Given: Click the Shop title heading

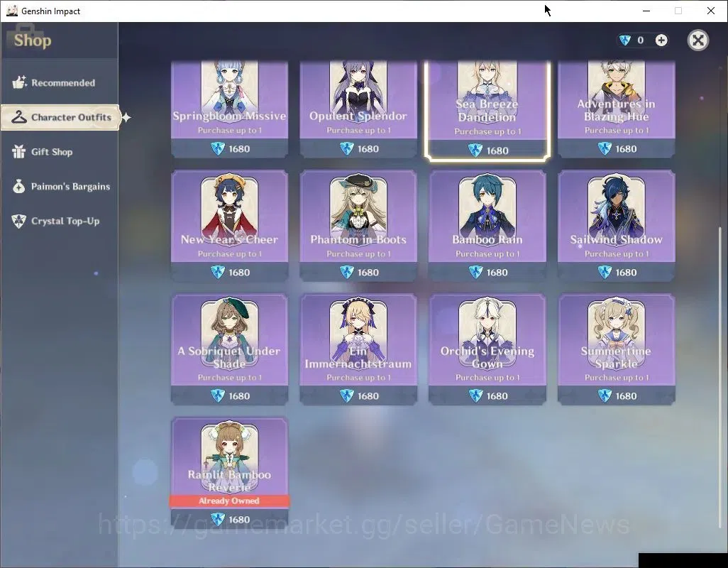Looking at the screenshot, I should (x=33, y=40).
